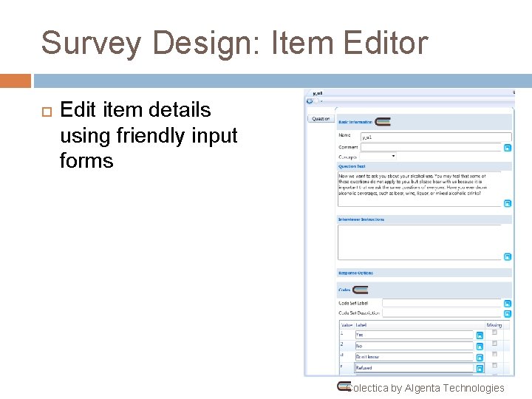Click the Code Set Label field
This screenshot has width=532, height=399.
(x=442, y=303)
